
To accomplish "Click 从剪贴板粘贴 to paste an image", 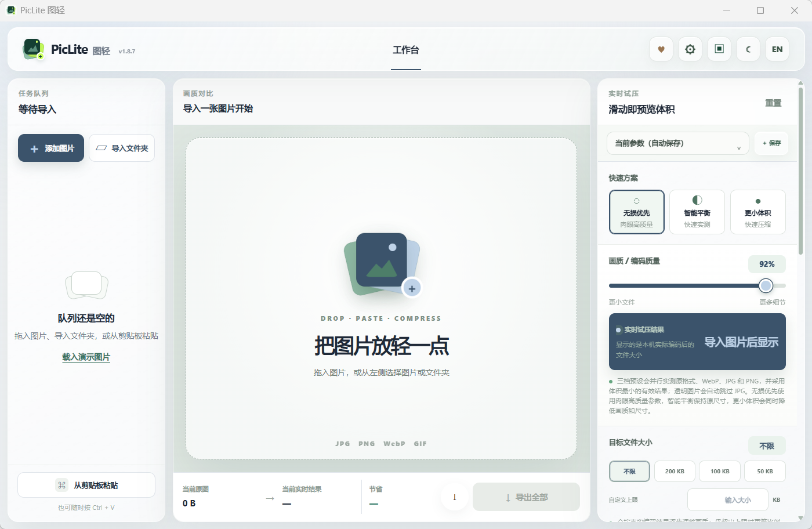I will (86, 485).
